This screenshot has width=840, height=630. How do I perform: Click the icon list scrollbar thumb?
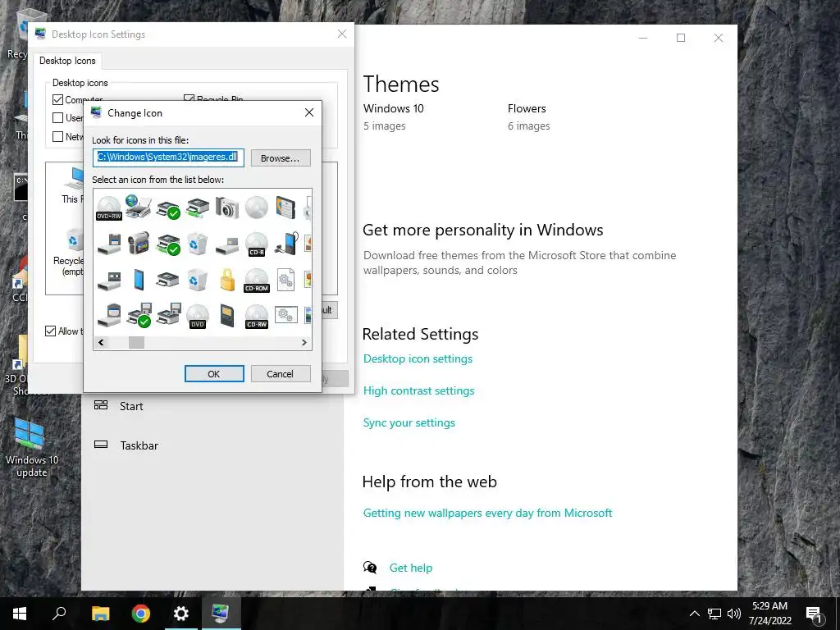(137, 342)
